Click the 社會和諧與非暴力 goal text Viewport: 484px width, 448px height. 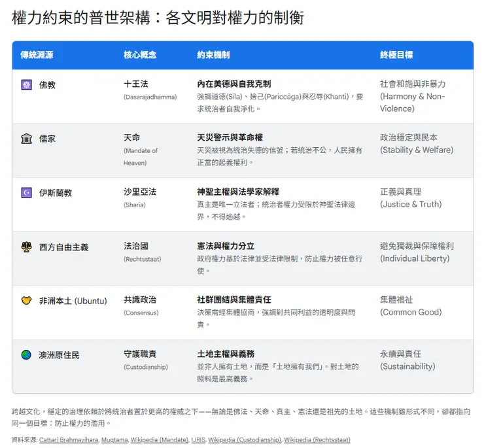tap(413, 84)
